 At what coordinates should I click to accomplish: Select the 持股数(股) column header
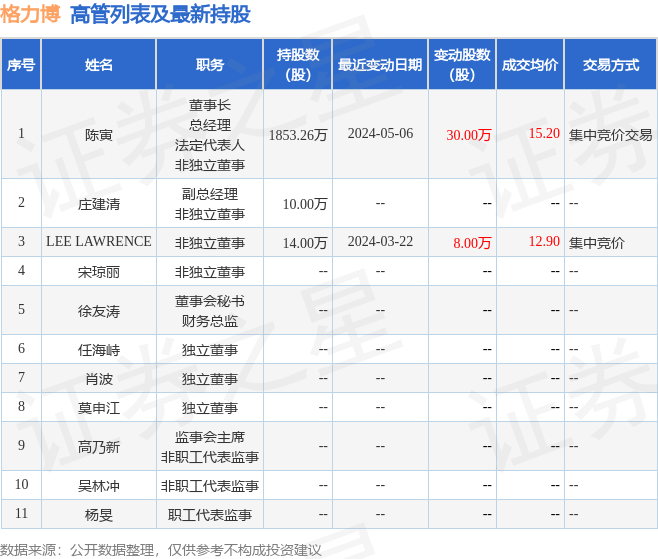298,65
